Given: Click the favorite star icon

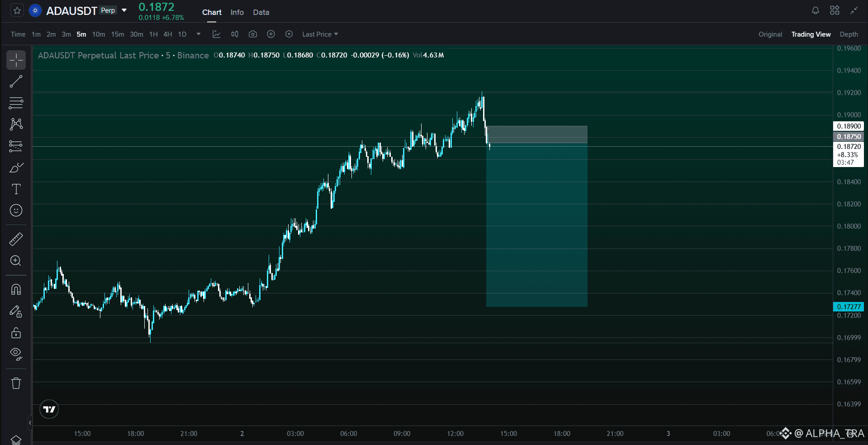Looking at the screenshot, I should click(17, 10).
